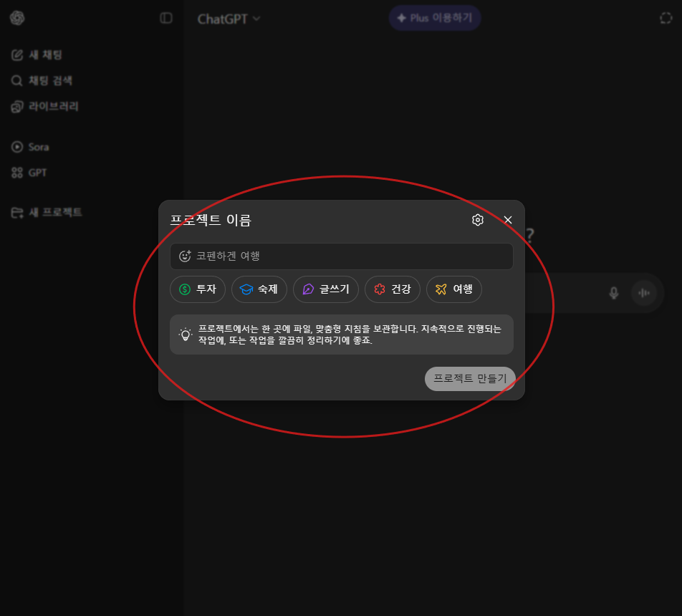Click the project name input field
Image resolution: width=682 pixels, height=616 pixels.
351,256
